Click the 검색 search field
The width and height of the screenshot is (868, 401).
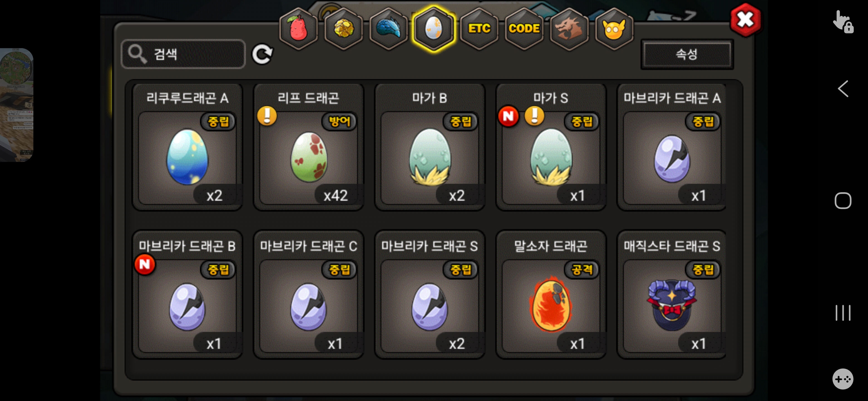coord(183,54)
